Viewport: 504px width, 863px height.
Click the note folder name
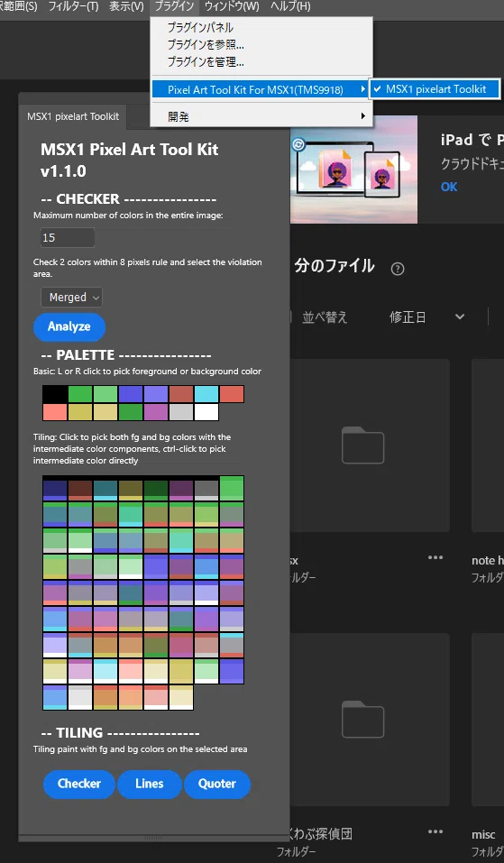pos(488,561)
